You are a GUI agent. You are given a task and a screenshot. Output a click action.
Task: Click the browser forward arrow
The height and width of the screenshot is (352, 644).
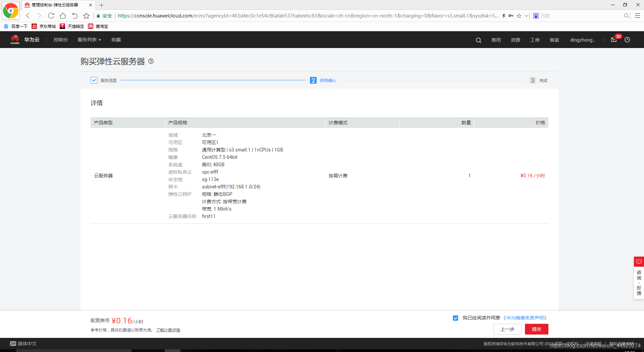[39, 16]
